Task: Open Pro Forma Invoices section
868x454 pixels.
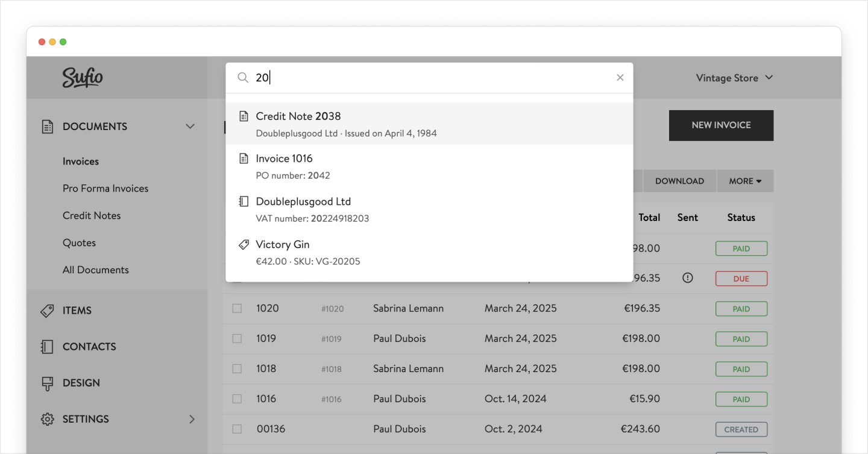Action: (x=105, y=188)
